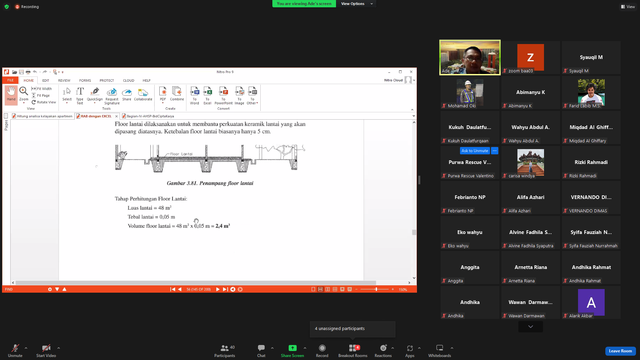Screen dimensions: 640x360
Task: Select the RAB dengan EXCEL document tab
Action: click(x=96, y=116)
